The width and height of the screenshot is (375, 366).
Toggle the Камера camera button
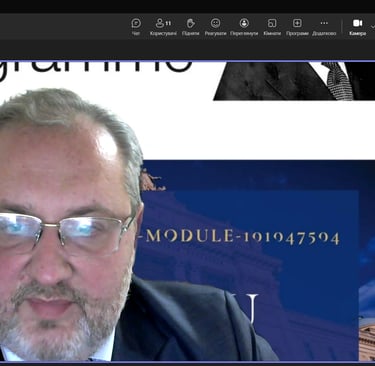pyautogui.click(x=358, y=27)
